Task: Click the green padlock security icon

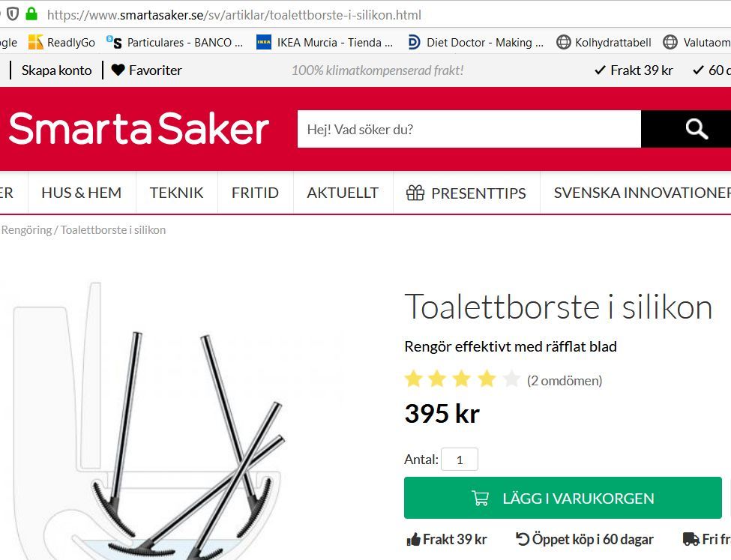Action: pos(31,14)
